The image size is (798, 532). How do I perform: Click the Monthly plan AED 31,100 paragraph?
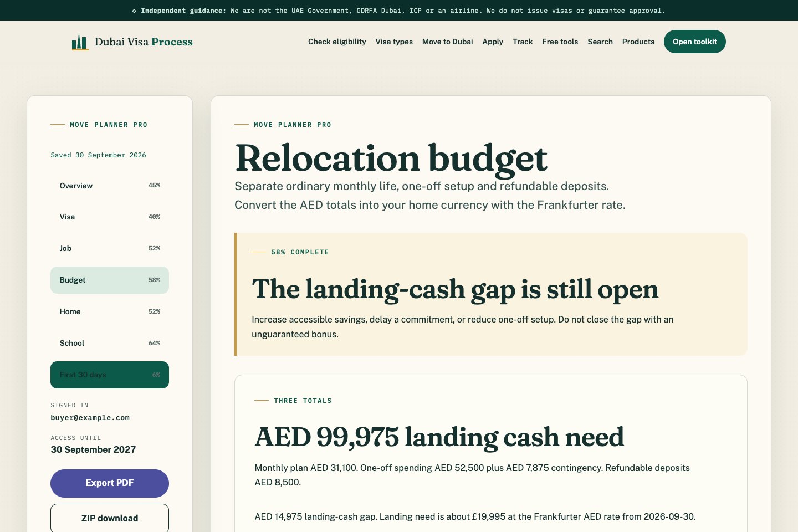coord(472,475)
